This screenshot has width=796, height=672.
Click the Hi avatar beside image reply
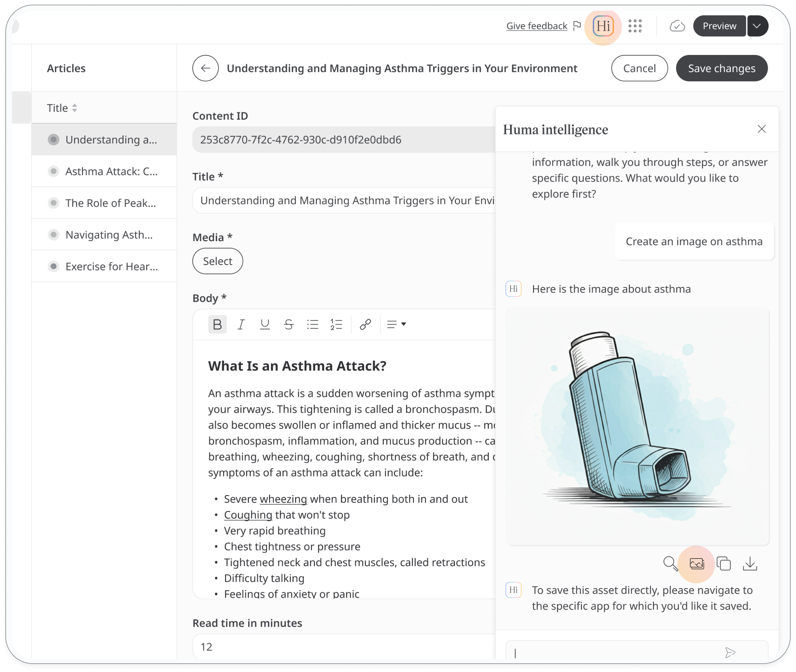pyautogui.click(x=513, y=289)
